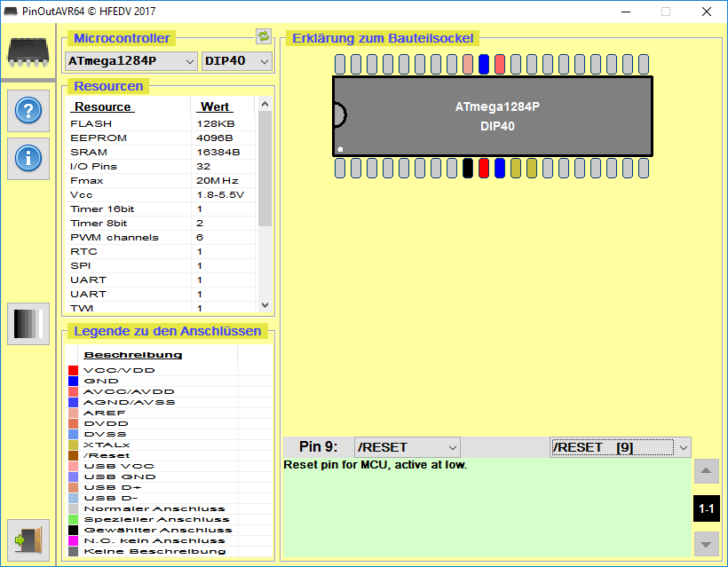Click the Resources list scrollbar up arrow

pos(265,104)
